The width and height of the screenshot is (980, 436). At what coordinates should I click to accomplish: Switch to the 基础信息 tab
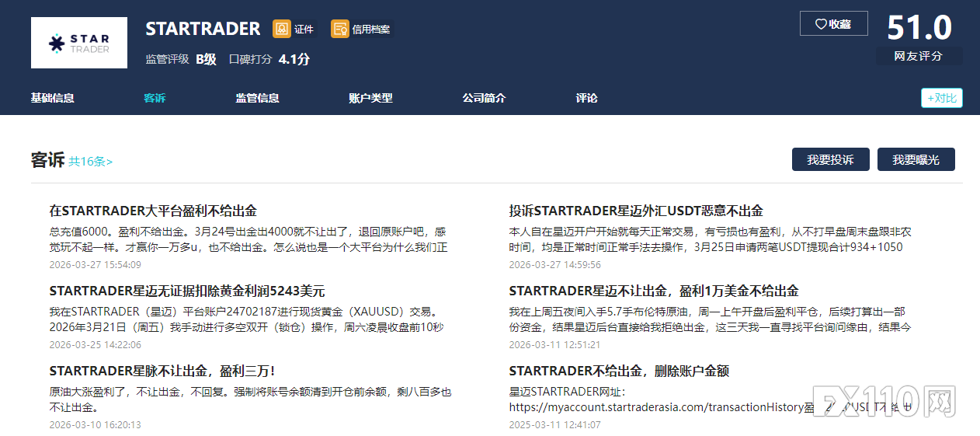(53, 98)
